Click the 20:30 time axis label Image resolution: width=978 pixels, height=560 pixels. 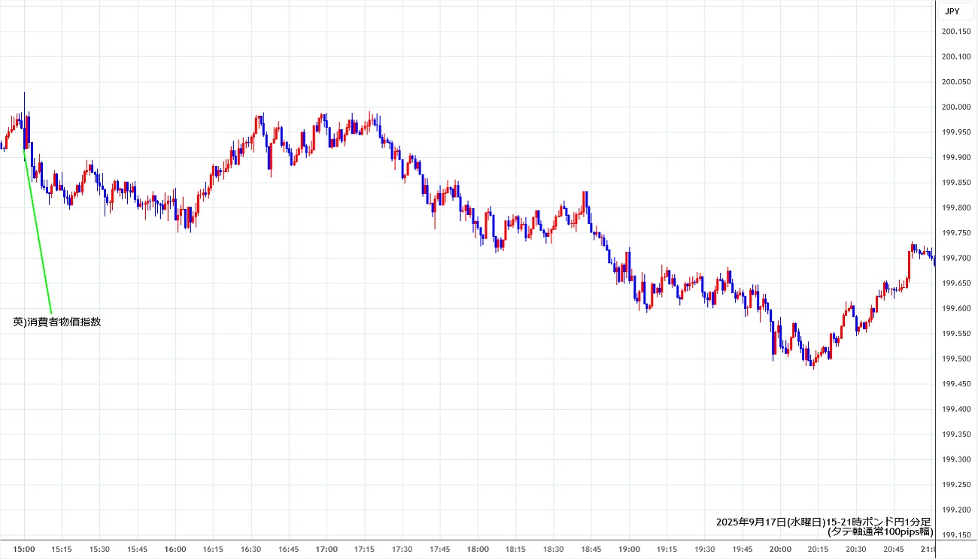[855, 549]
